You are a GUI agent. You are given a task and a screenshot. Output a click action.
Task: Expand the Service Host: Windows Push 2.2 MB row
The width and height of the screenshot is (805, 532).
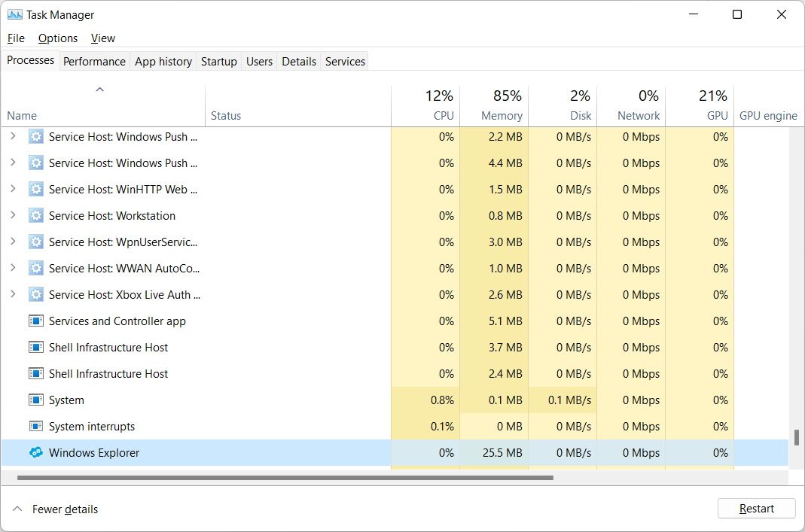pos(14,136)
